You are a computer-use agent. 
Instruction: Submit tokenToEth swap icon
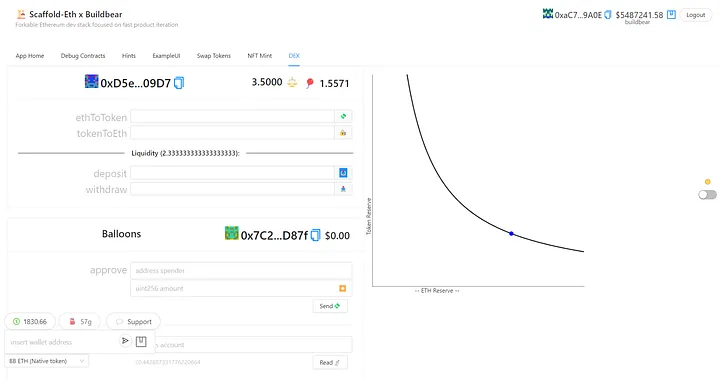[343, 133]
